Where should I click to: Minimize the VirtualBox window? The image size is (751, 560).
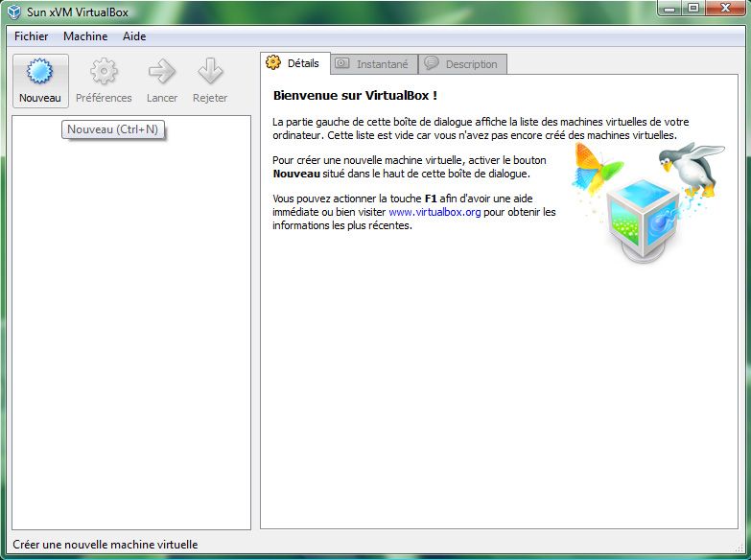670,8
